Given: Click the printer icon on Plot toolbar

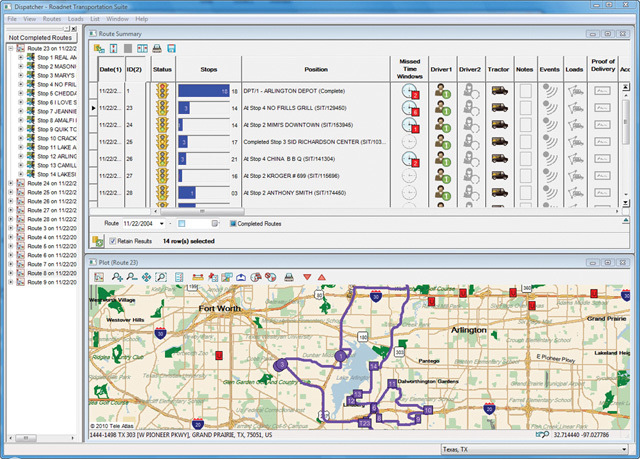Looking at the screenshot, I should click(x=288, y=276).
